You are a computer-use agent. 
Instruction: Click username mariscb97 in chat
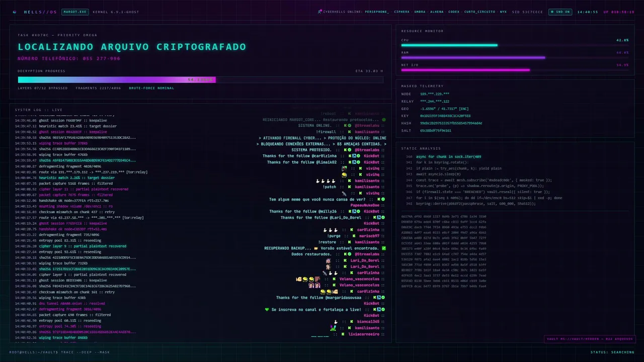pos(369,236)
